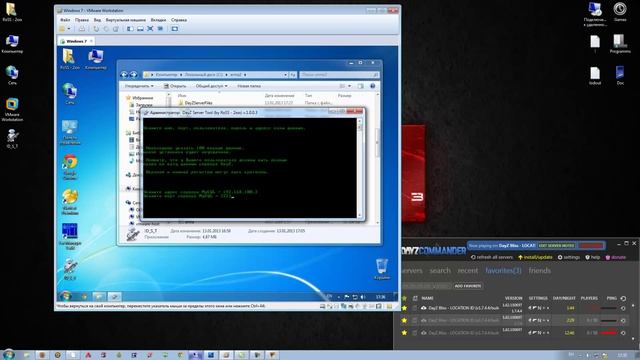Open the host Games desktop shortcut
640x360 pixels.
tap(620, 12)
